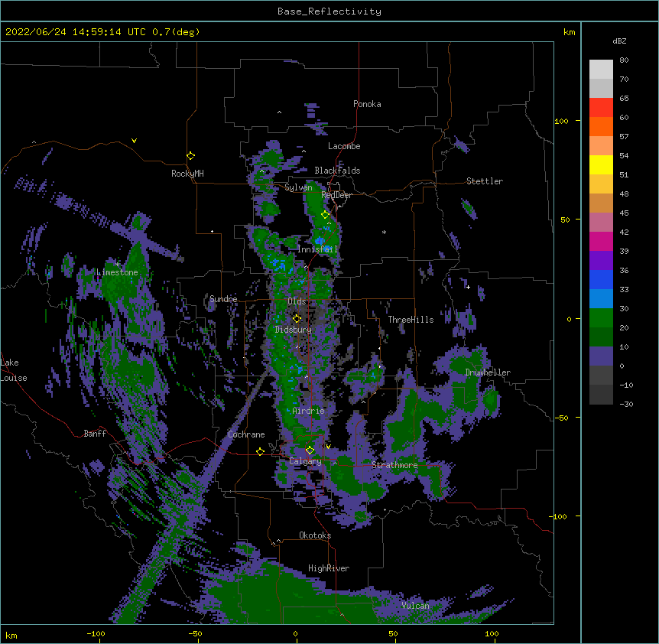Click the Strathmore town label

394,465
